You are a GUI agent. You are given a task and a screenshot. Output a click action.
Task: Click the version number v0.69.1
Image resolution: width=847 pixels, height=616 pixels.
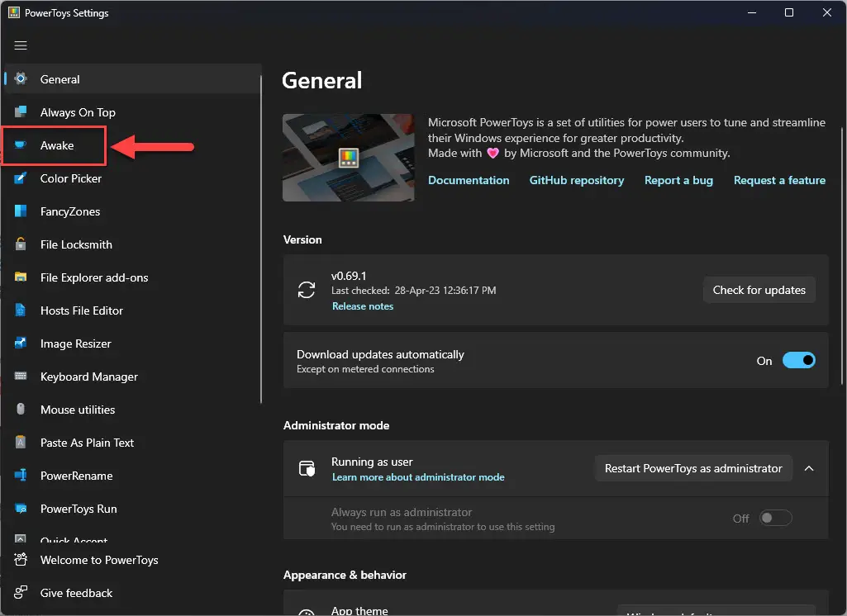coord(349,276)
